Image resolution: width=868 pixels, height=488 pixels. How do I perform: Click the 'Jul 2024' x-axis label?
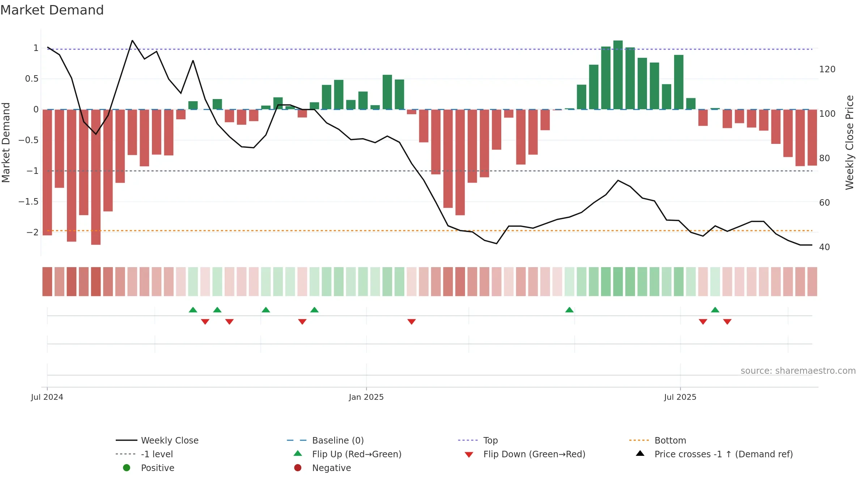click(47, 397)
